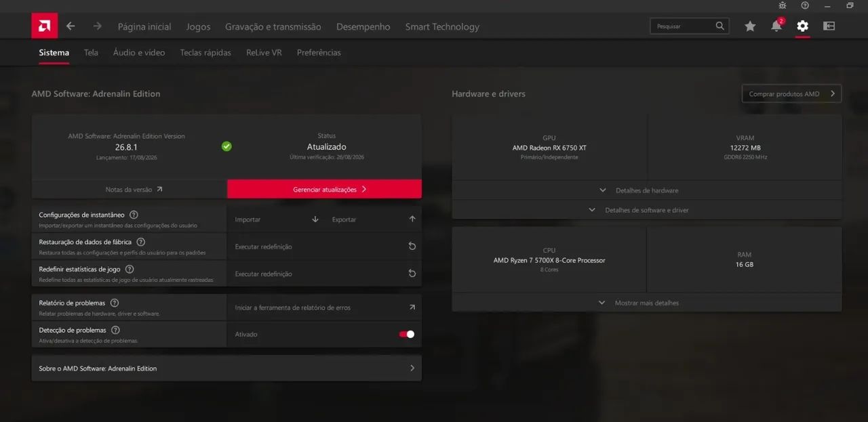Click the Exportar up-arrow icon
868x422 pixels.
tap(412, 219)
